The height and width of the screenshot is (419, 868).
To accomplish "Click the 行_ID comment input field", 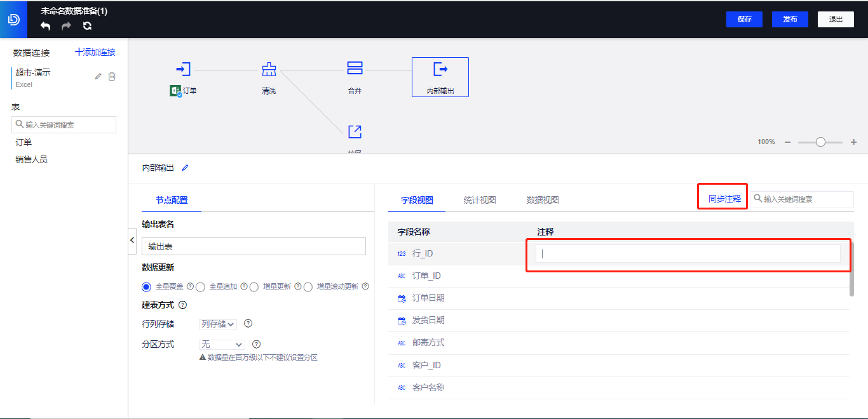I will click(x=689, y=253).
